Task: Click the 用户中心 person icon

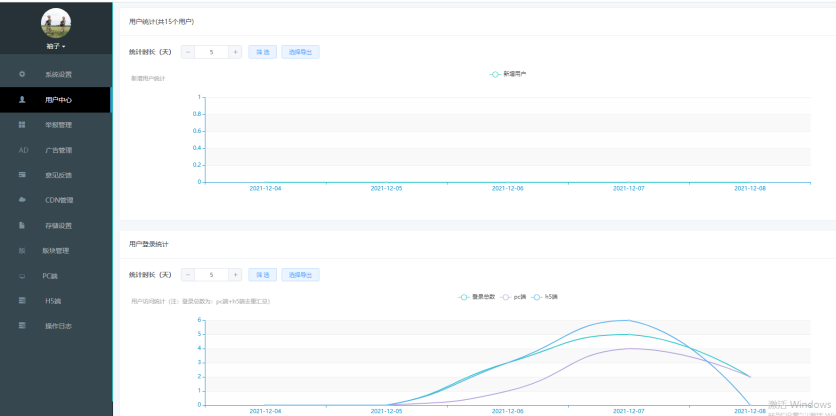Action: coord(22,99)
